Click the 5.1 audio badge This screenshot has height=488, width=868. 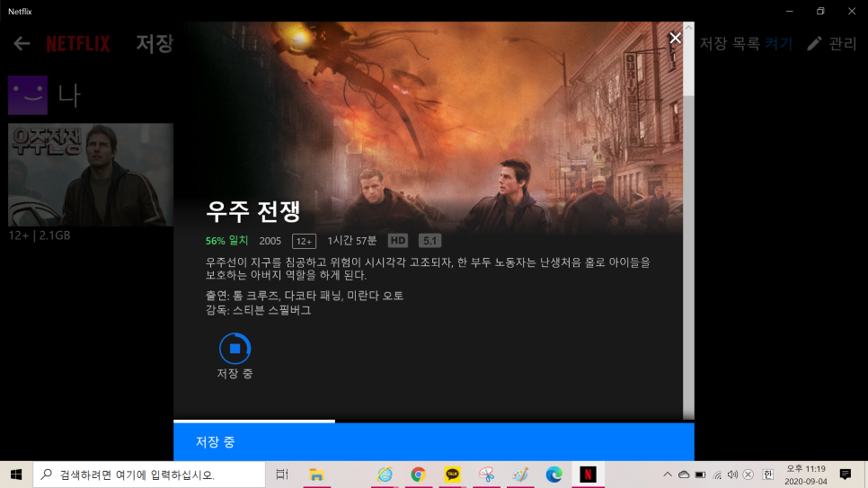coord(430,240)
